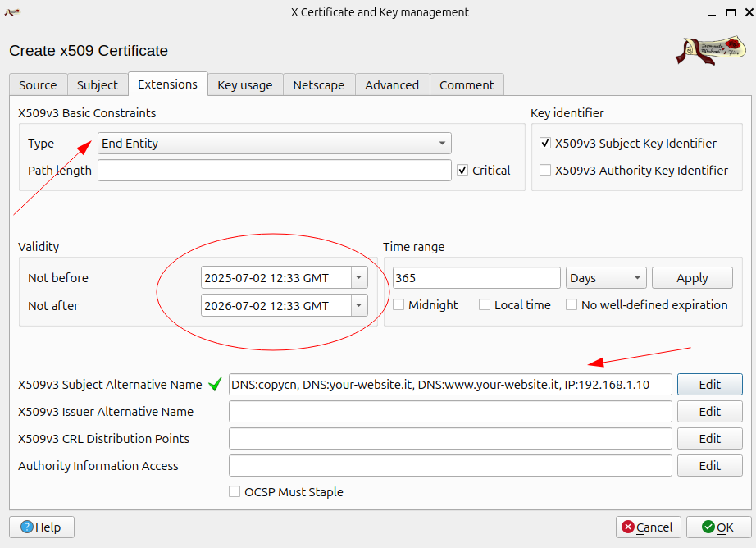This screenshot has height=548, width=756.
Task: Click the time range value field 365
Action: tap(476, 278)
